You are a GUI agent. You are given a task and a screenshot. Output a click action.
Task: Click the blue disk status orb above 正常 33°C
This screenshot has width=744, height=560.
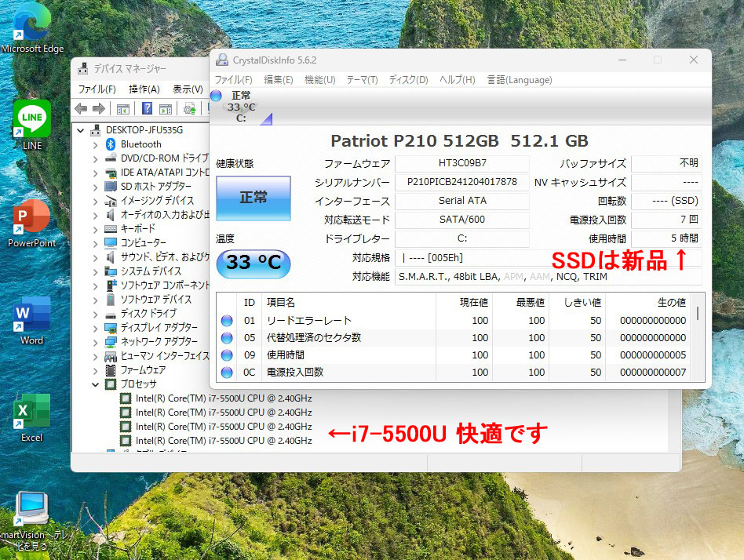[x=217, y=96]
